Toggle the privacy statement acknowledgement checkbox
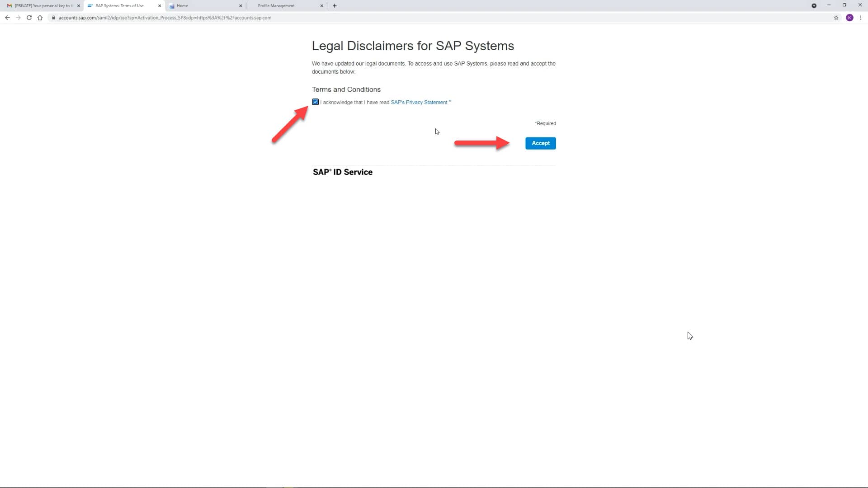 315,102
